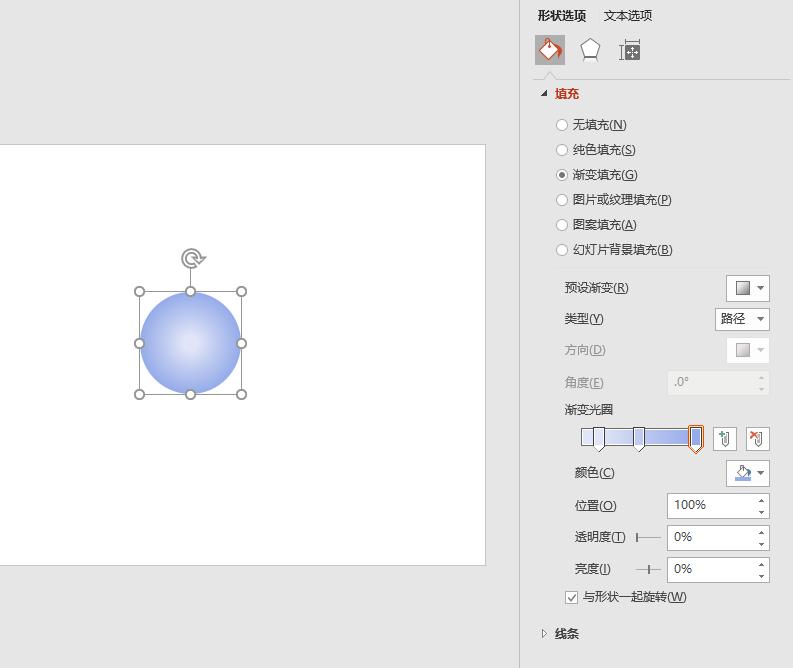Decrease 透明度 with the down arrow
793x668 pixels.
pyautogui.click(x=762, y=544)
